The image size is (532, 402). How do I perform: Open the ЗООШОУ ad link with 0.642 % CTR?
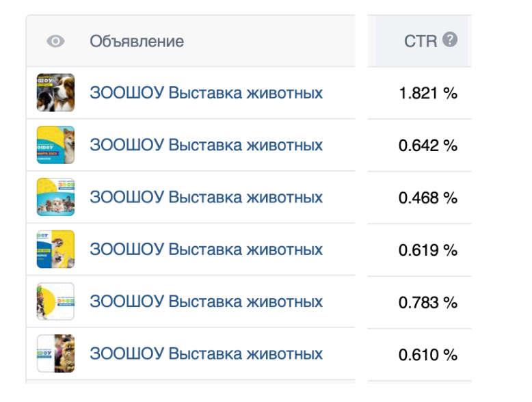click(x=206, y=145)
